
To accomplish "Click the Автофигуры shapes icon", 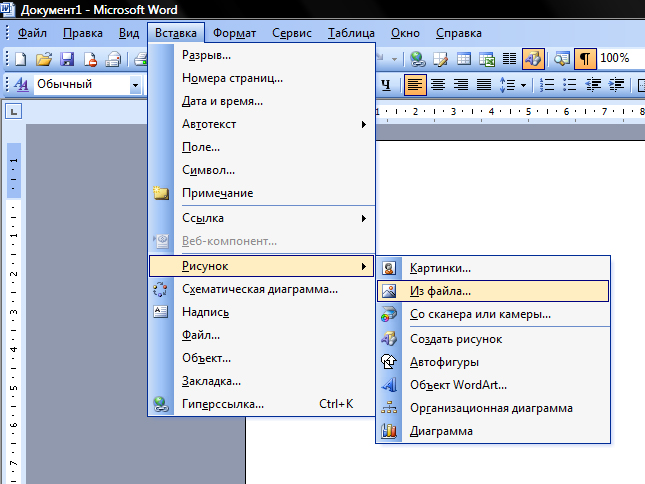I will 389,362.
